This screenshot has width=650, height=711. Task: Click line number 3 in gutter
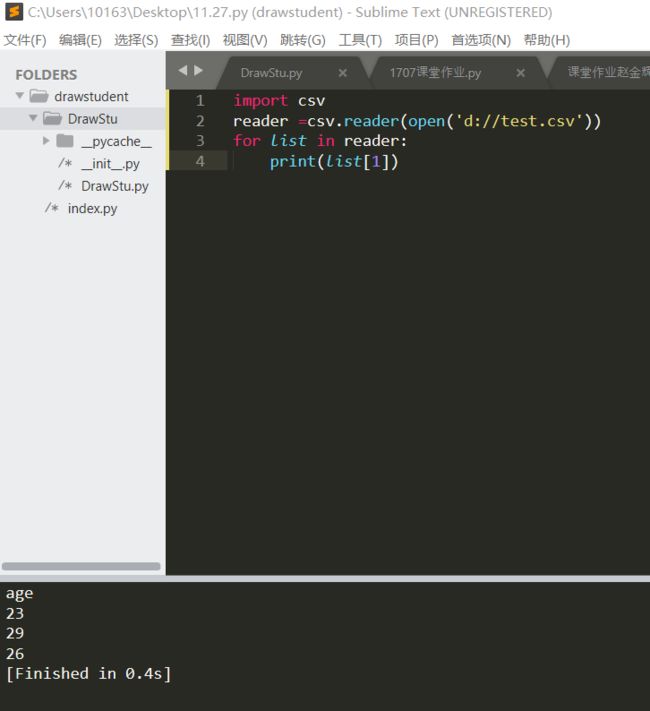point(200,141)
